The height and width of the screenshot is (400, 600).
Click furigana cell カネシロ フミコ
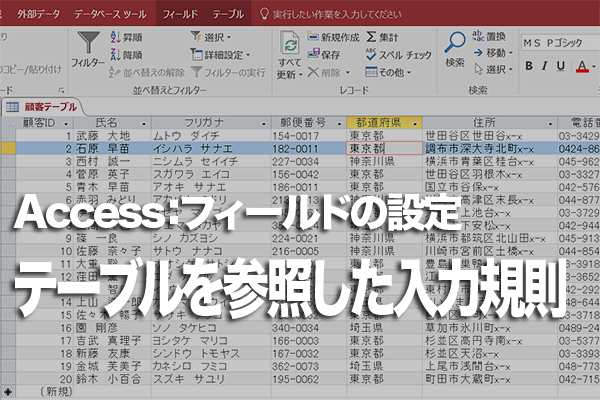tap(211, 366)
